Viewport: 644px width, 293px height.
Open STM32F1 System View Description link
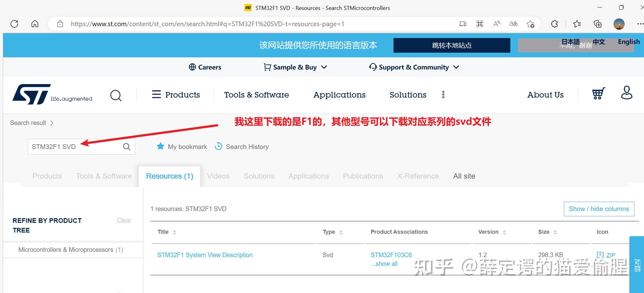click(x=205, y=255)
